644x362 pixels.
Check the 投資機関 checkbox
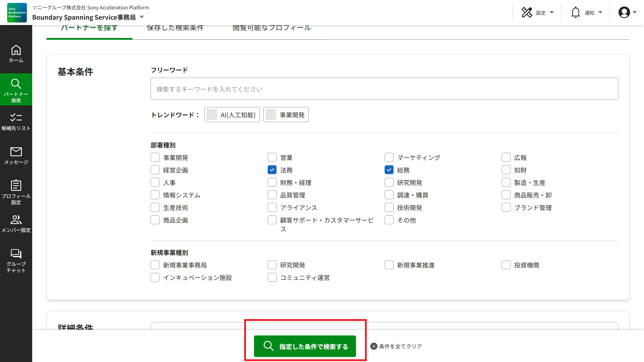click(x=506, y=265)
